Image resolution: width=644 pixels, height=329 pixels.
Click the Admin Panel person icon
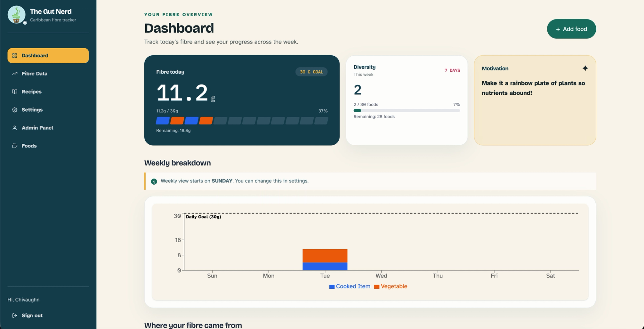coord(15,128)
